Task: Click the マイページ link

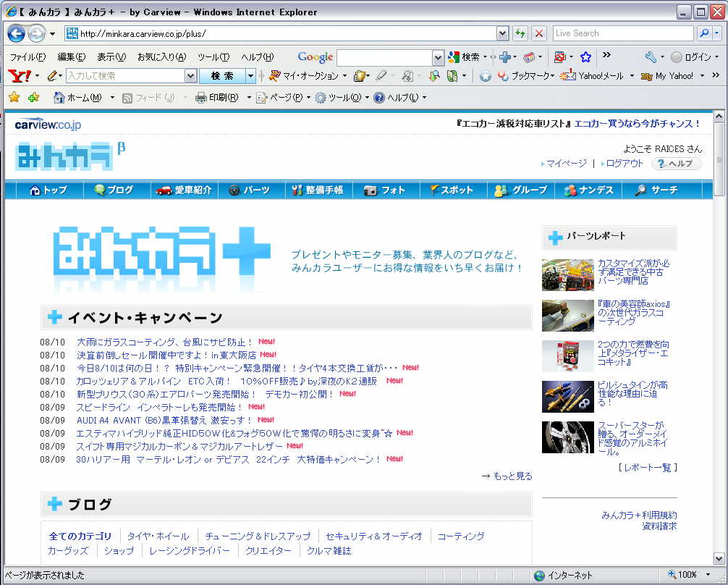Action: (x=567, y=164)
